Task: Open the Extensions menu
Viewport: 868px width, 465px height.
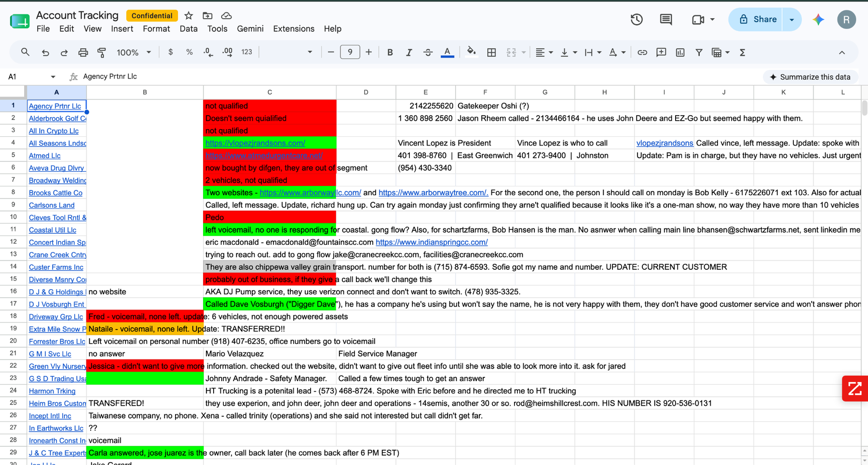Action: click(294, 29)
